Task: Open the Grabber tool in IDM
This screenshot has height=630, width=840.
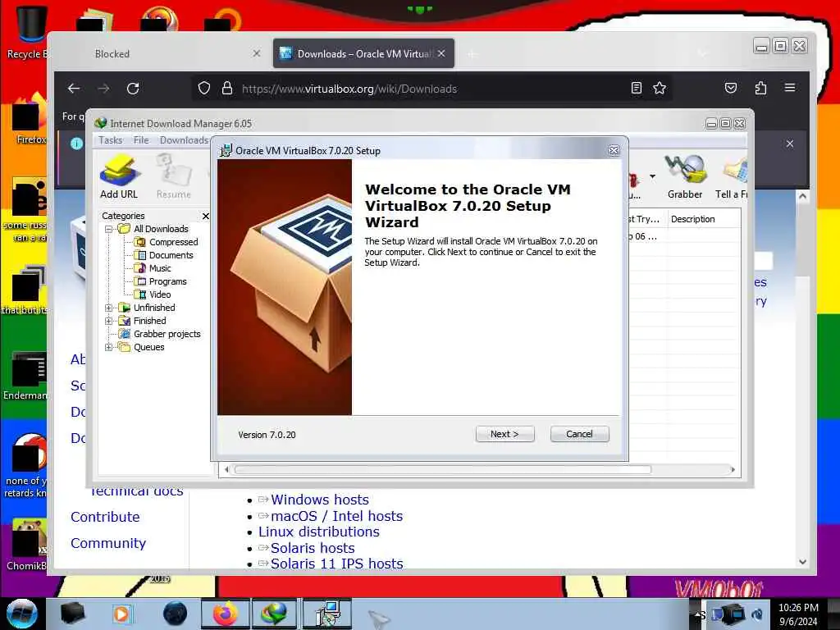Action: [x=685, y=177]
